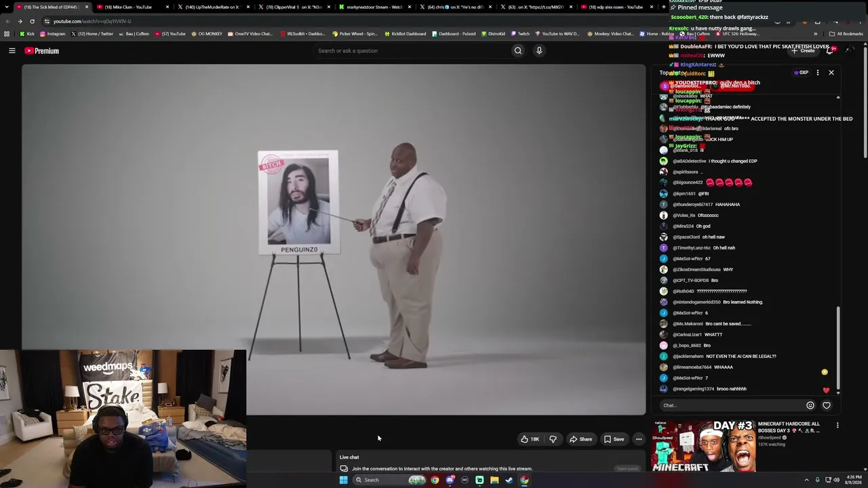Switch to the UpTheMurderRate on X tab
This screenshot has height=488, width=868.
pyautogui.click(x=212, y=7)
